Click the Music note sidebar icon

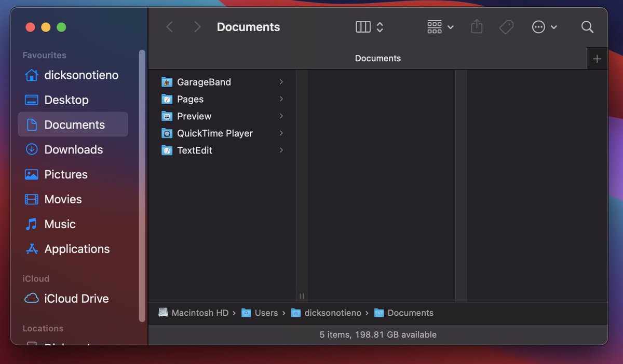(32, 224)
